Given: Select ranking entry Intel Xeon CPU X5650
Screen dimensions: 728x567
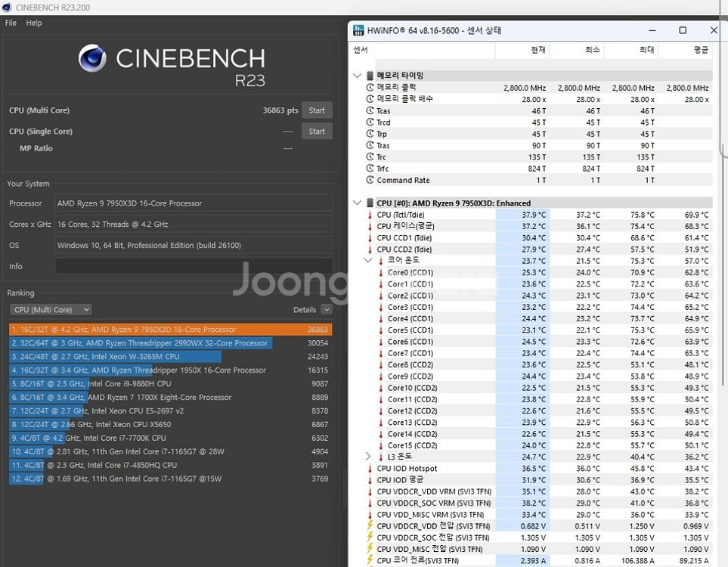Looking at the screenshot, I should tap(170, 424).
